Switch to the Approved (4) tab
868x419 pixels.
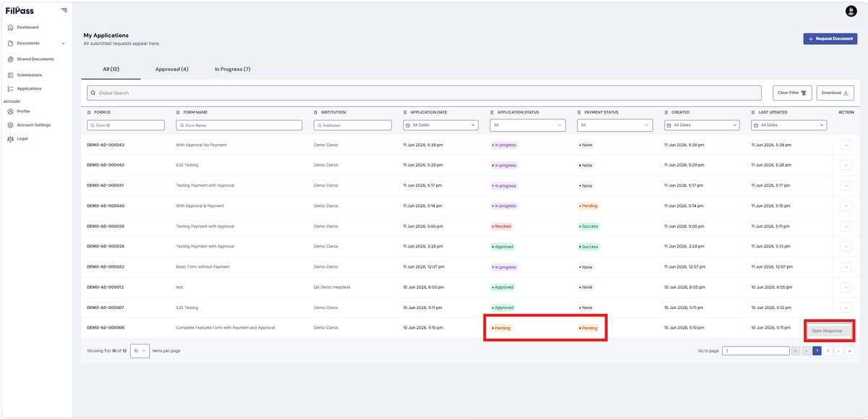pyautogui.click(x=172, y=69)
